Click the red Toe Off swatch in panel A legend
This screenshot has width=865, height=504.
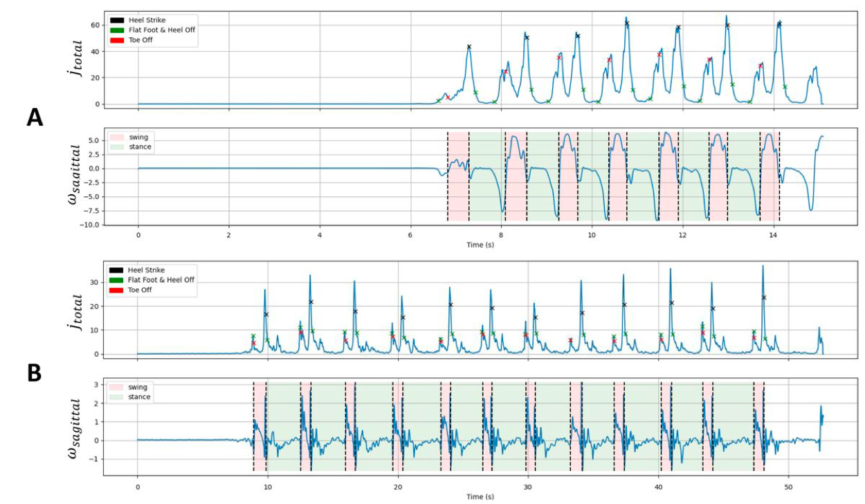point(118,40)
